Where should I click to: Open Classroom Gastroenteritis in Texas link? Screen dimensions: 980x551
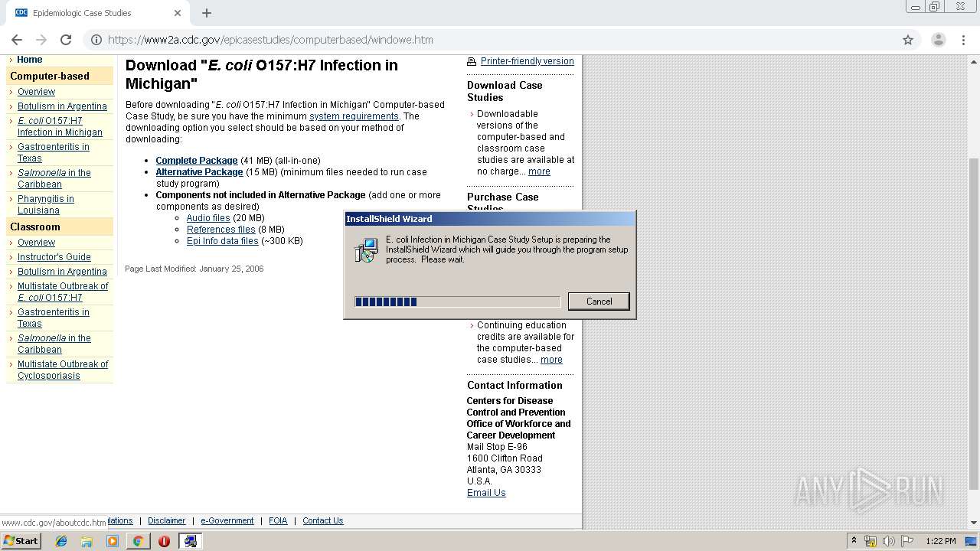point(54,318)
